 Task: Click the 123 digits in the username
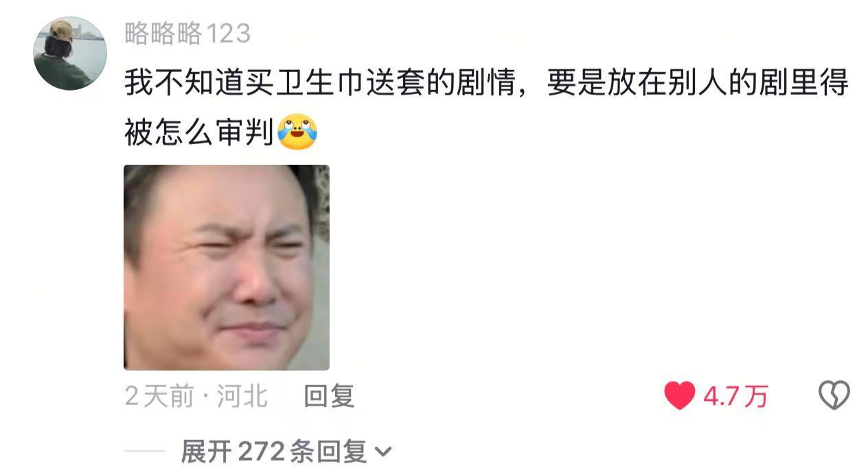pyautogui.click(x=229, y=33)
